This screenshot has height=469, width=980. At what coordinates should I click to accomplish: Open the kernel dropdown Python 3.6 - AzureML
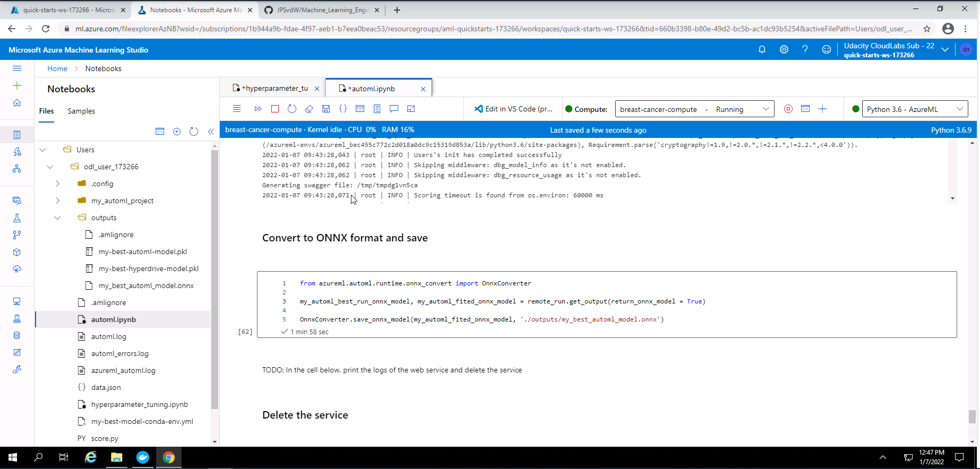coord(915,109)
